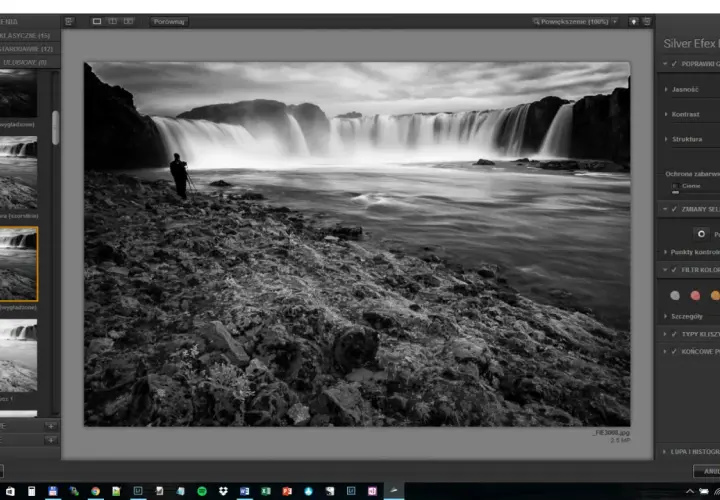Toggle the TYPY KLISZY section checkmark

674,334
